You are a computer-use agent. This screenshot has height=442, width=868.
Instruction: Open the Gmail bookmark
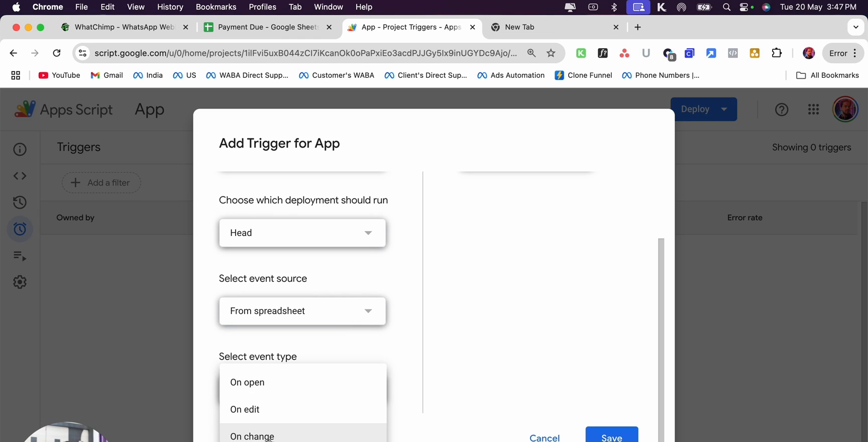pyautogui.click(x=106, y=75)
